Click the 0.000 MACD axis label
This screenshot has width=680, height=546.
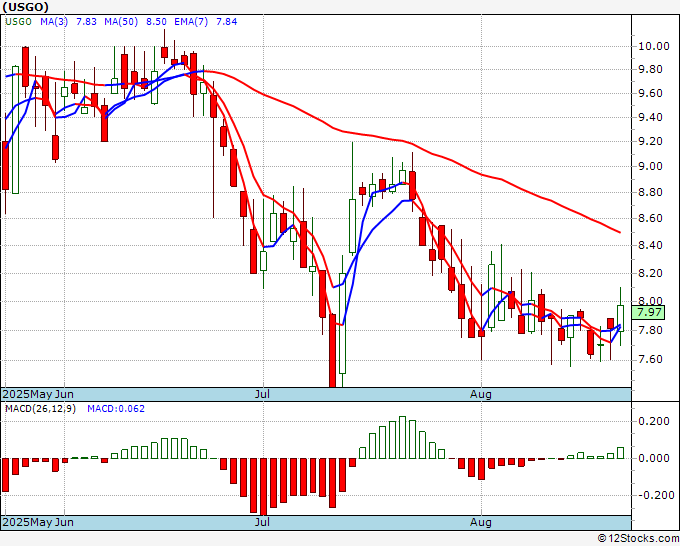(656, 458)
